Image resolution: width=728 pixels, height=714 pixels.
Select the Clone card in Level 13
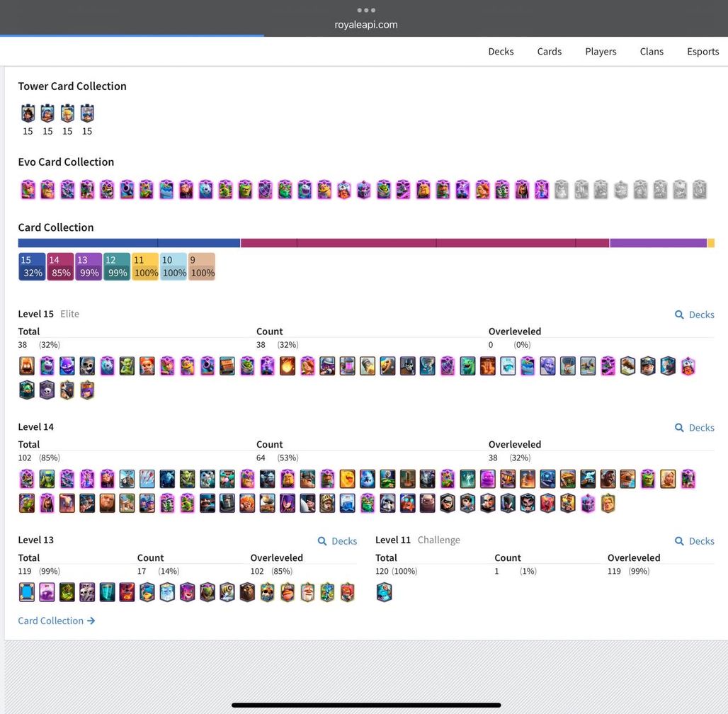tap(107, 592)
